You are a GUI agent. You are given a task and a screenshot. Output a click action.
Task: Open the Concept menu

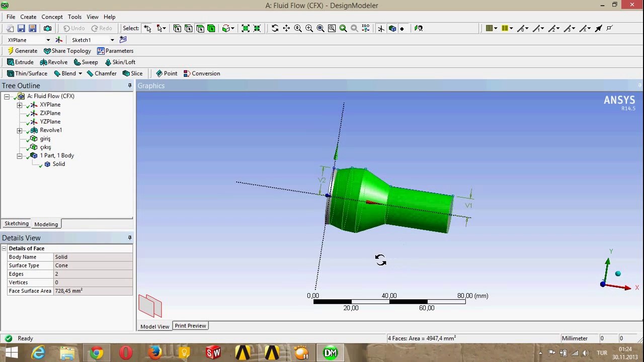click(52, 17)
